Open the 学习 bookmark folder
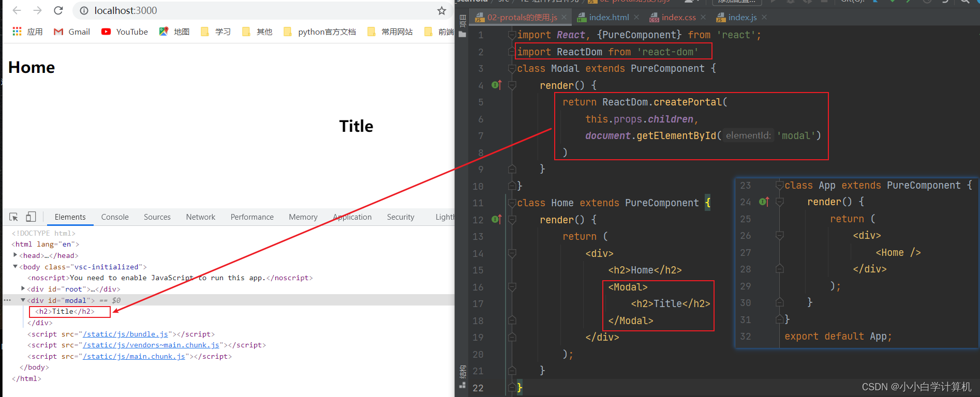 click(216, 32)
